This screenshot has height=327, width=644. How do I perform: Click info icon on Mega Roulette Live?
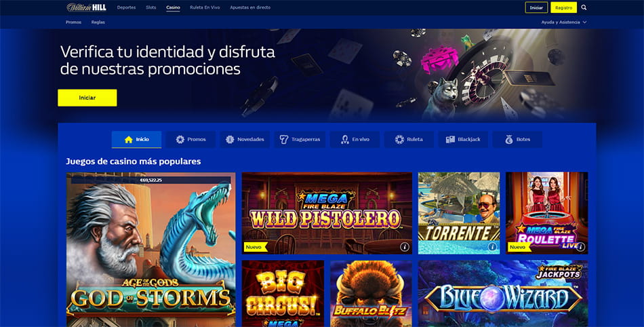click(580, 246)
